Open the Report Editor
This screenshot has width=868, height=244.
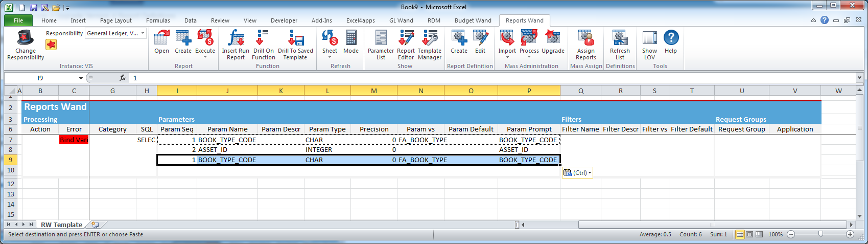[x=406, y=38]
